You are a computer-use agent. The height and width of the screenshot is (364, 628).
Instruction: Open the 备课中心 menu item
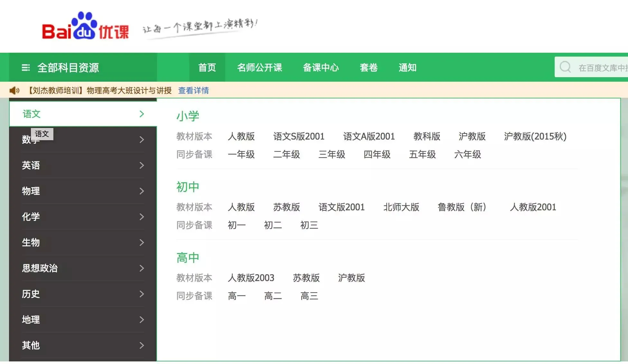[321, 68]
